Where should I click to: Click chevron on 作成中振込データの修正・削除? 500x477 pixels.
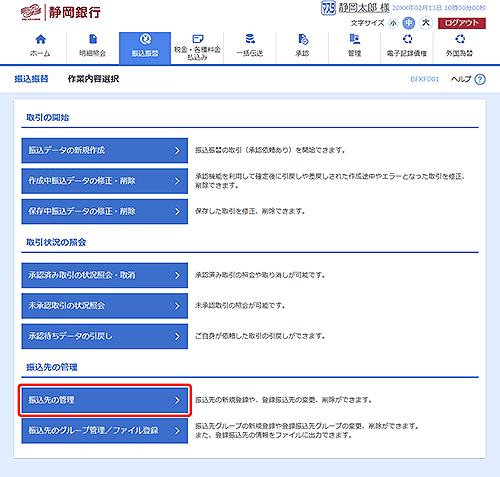pos(177,181)
